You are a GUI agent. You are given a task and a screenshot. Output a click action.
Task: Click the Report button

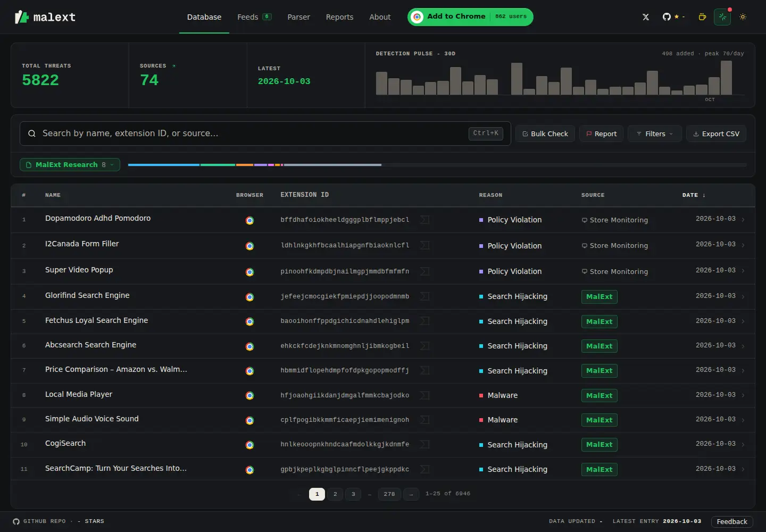pos(601,134)
